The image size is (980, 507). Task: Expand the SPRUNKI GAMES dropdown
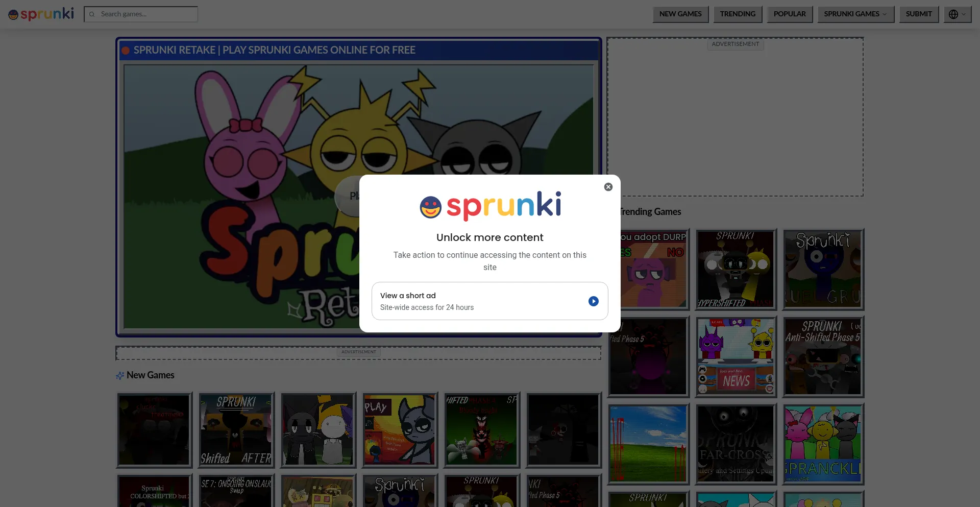coord(855,14)
